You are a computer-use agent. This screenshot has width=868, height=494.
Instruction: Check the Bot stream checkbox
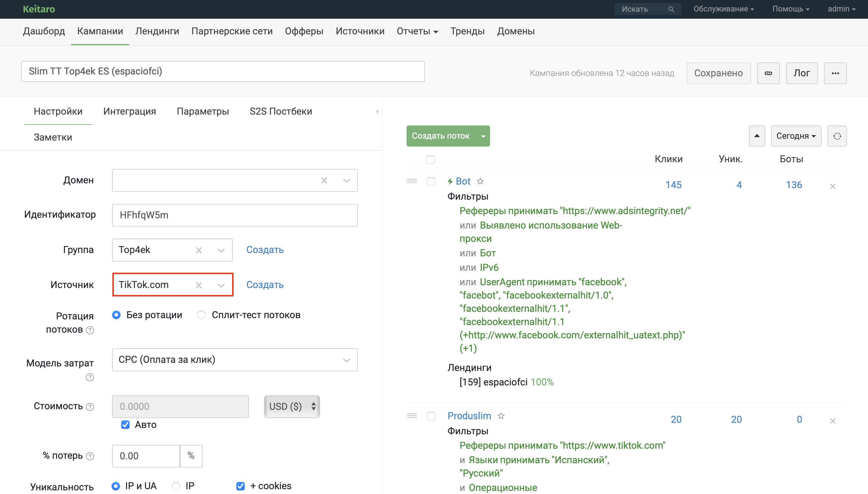point(431,182)
